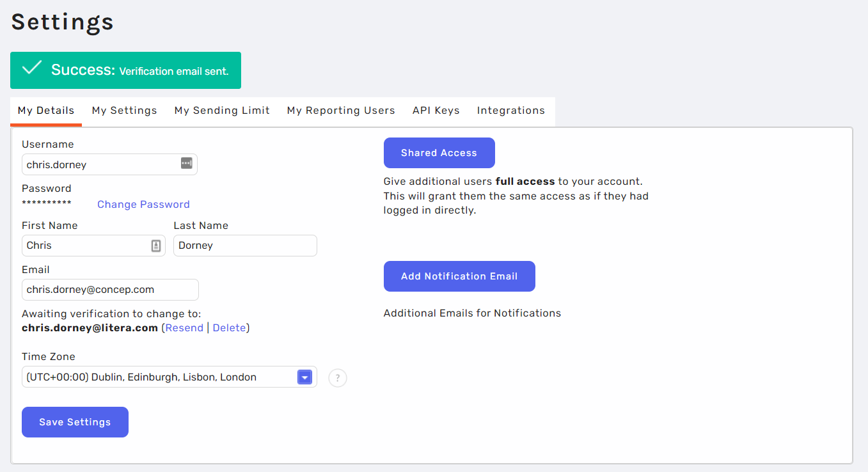
Task: Click the 'Awaiting verification to change to:' text
Action: (111, 314)
